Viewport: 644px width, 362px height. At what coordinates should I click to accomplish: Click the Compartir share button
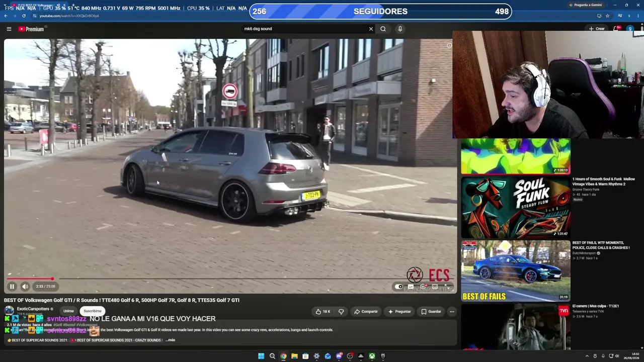(x=366, y=312)
